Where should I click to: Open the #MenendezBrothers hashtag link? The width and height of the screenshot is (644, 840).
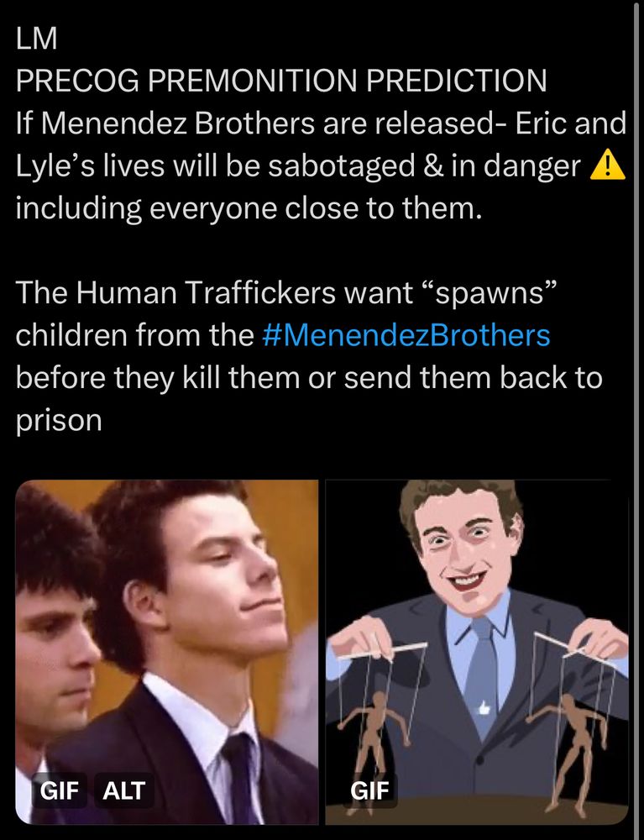pyautogui.click(x=406, y=335)
